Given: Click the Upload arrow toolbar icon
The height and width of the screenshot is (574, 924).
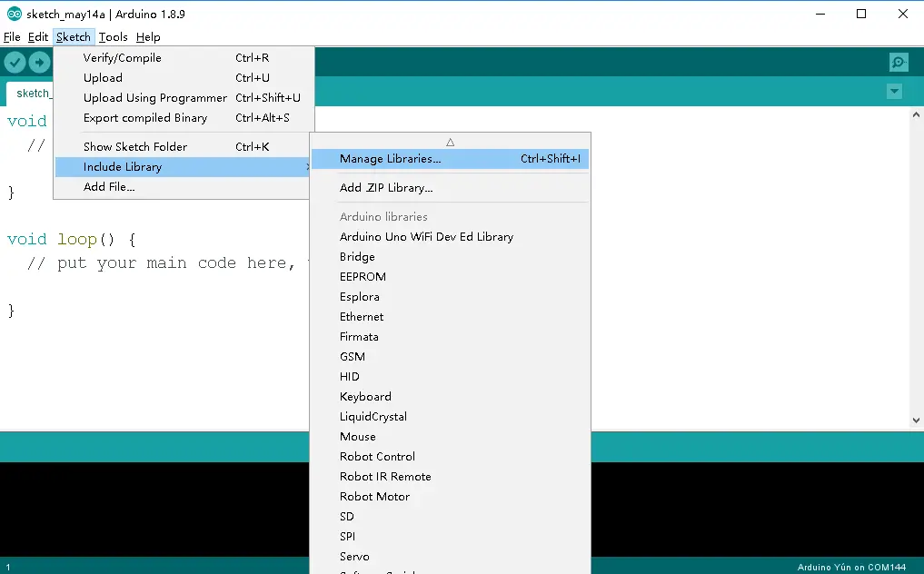Looking at the screenshot, I should [x=39, y=62].
